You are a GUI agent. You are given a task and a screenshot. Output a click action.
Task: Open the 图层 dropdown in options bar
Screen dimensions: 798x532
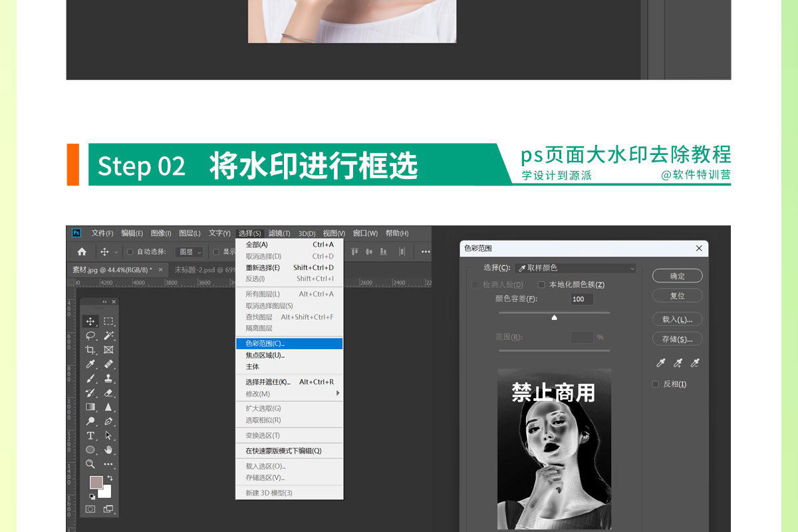[x=189, y=252]
